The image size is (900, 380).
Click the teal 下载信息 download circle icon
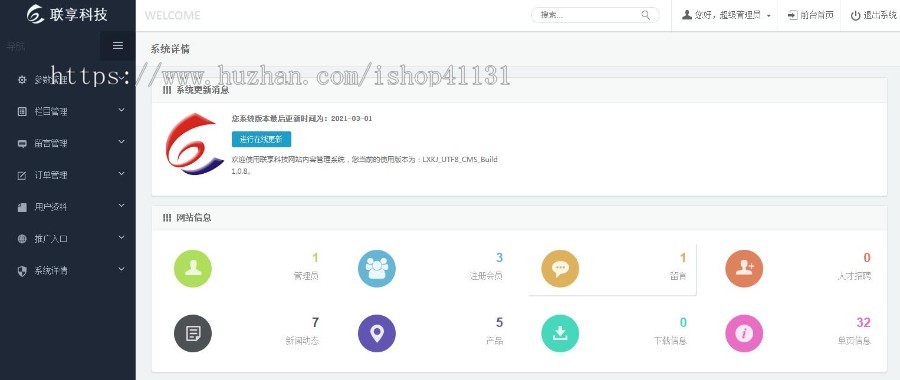[x=560, y=334]
